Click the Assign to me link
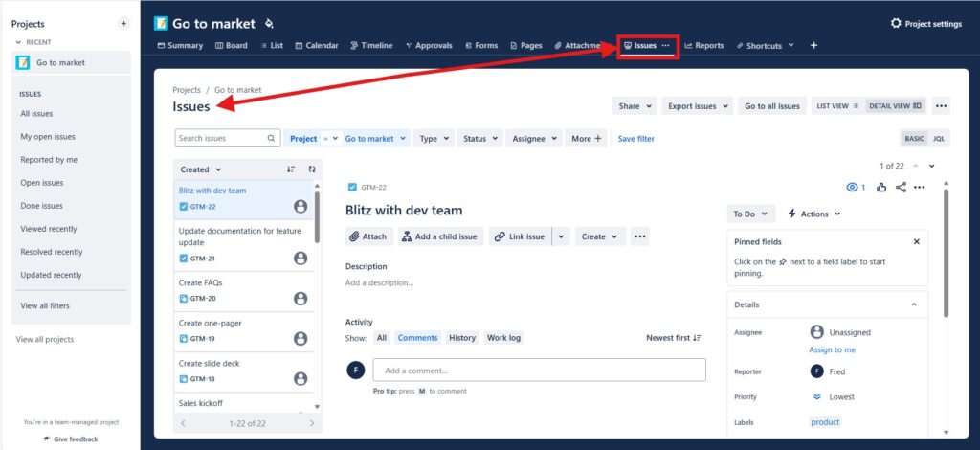 coord(832,349)
